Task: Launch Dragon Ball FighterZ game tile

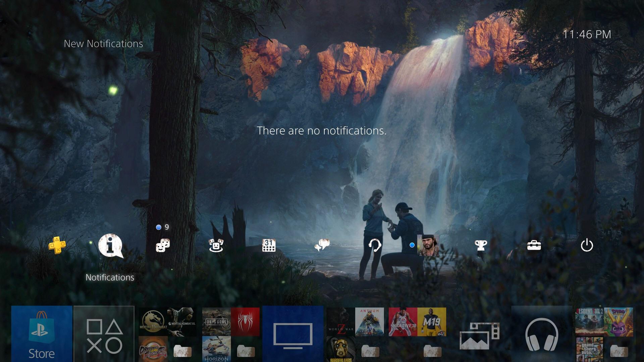Action: click(153, 349)
